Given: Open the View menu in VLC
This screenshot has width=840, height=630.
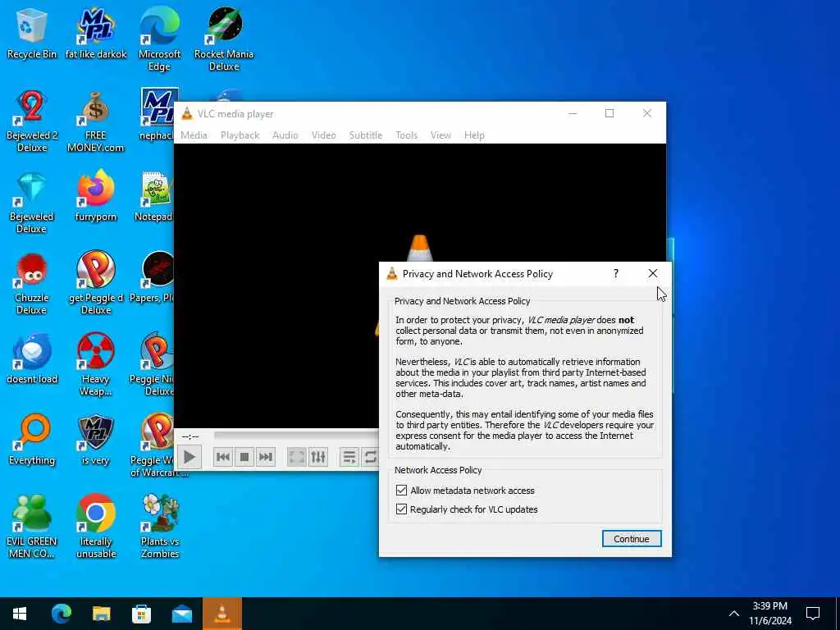Looking at the screenshot, I should click(x=441, y=135).
